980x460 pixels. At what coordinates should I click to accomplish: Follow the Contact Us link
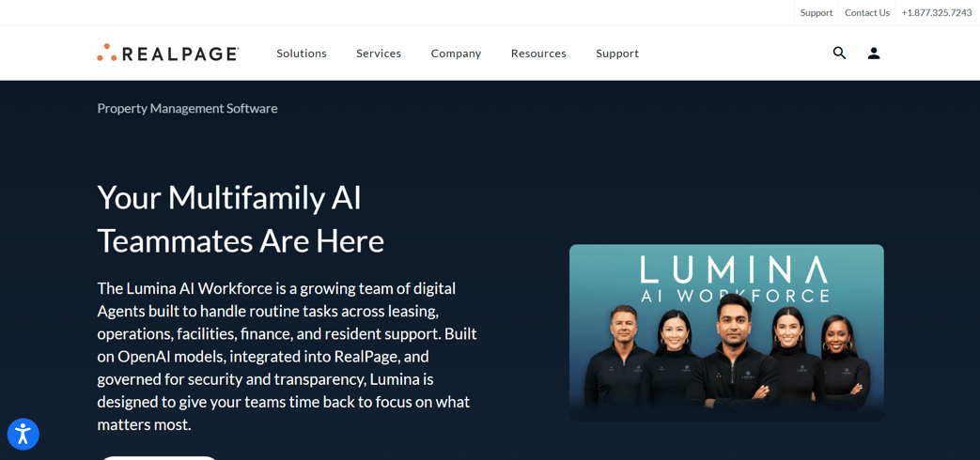coord(866,13)
